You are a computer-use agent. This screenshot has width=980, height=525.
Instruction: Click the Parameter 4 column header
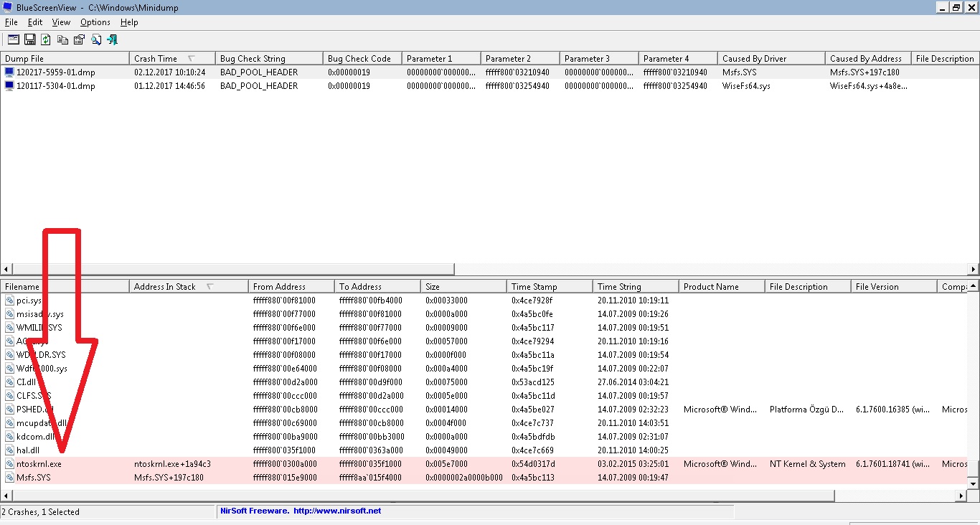678,59
